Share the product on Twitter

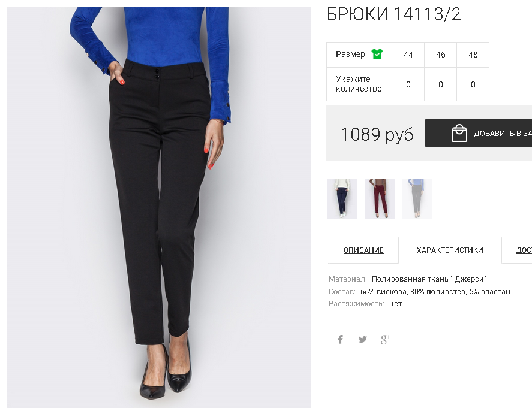(x=363, y=339)
